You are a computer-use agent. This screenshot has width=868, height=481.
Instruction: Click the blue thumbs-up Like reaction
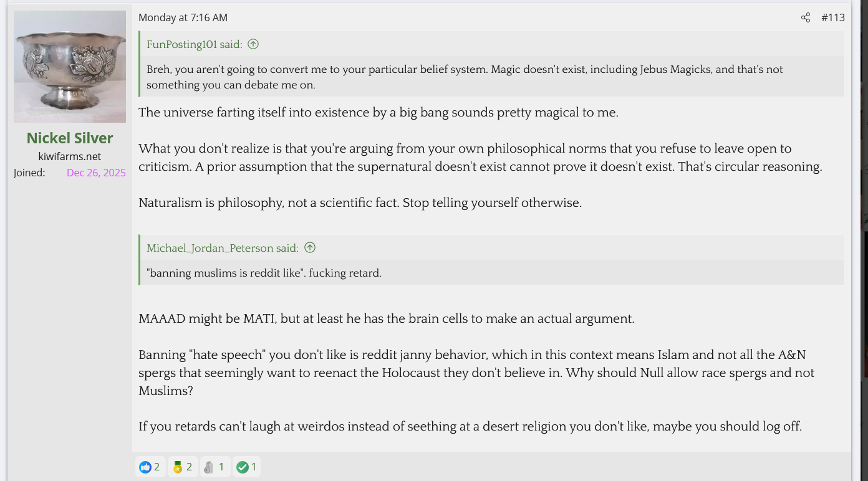point(145,467)
